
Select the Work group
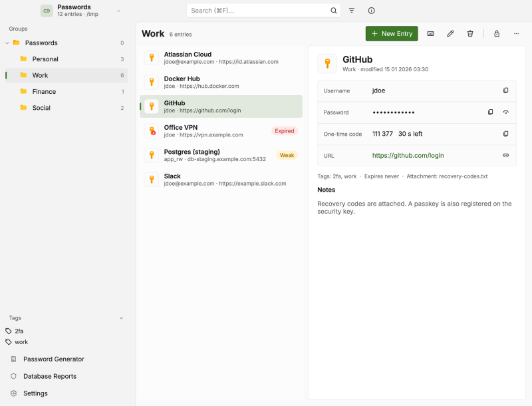(x=66, y=75)
